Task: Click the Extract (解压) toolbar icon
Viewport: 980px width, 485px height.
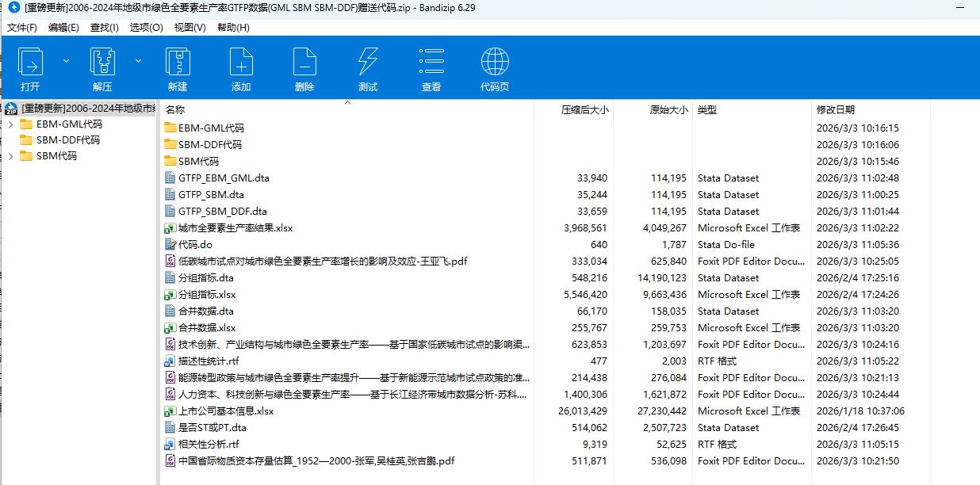Action: tap(102, 62)
